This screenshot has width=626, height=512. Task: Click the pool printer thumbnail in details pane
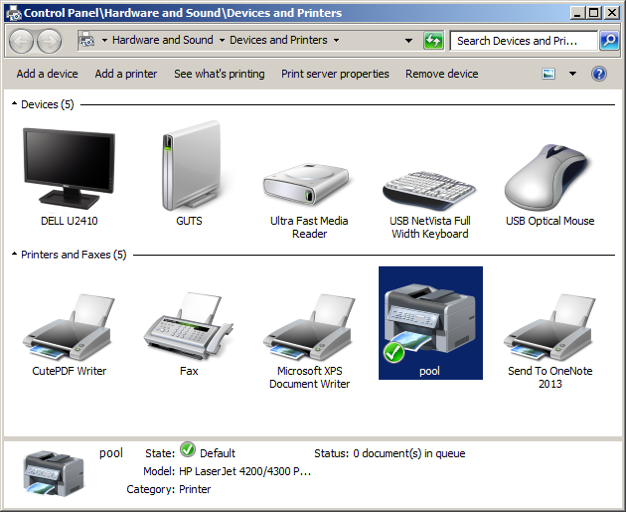[54, 474]
